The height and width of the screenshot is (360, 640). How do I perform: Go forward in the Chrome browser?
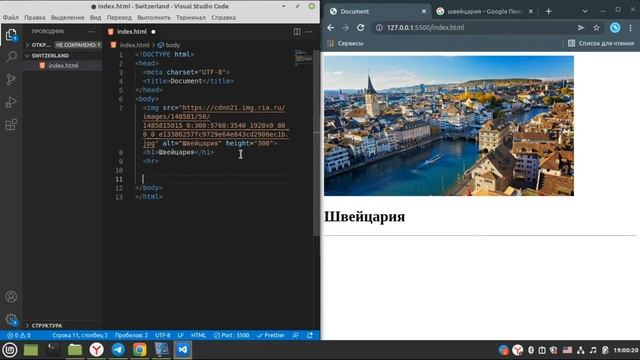pos(345,28)
